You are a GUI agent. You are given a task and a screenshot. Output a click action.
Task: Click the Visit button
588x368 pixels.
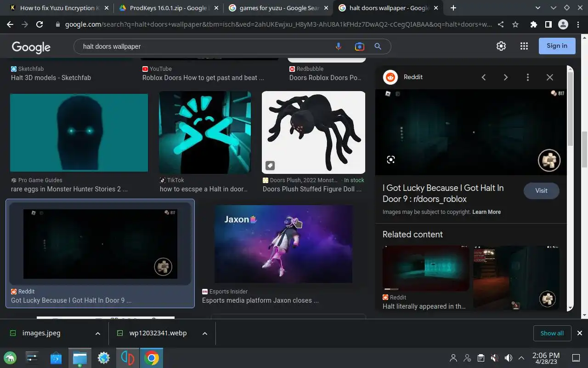click(x=541, y=190)
